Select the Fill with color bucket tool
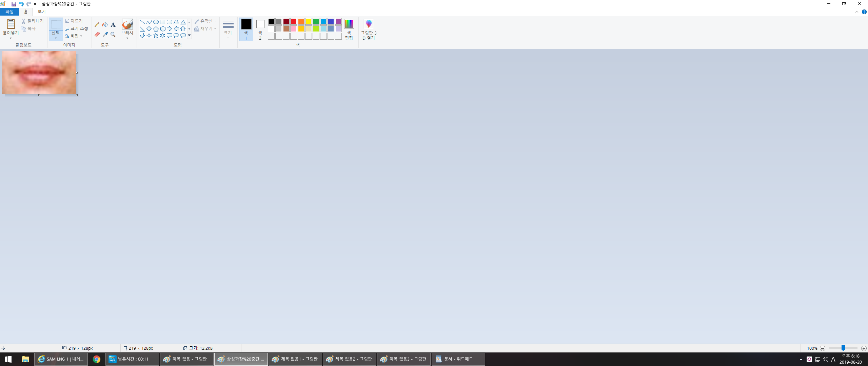 105,24
